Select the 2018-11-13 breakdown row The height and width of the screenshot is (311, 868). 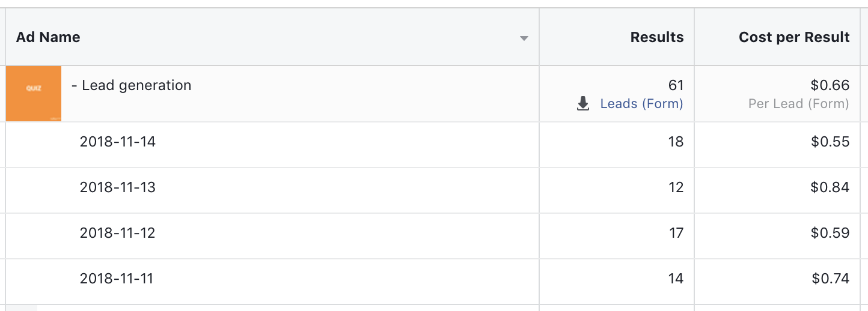coord(434,190)
